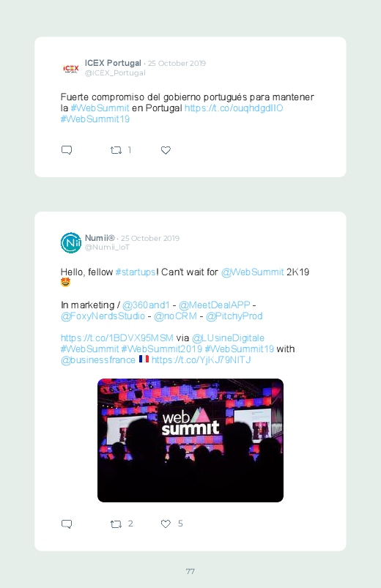Open the @360and1 mention

point(146,305)
